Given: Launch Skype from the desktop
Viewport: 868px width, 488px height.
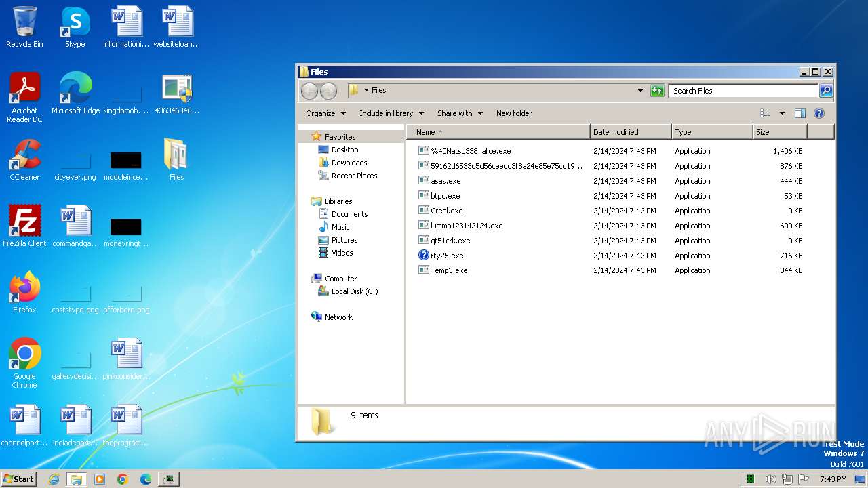Looking at the screenshot, I should click(x=75, y=27).
